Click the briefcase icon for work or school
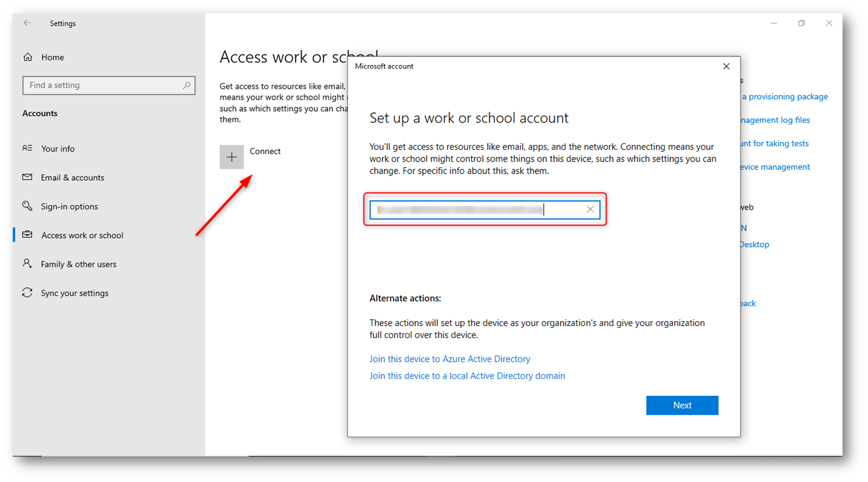This screenshot has width=868, height=482. click(27, 235)
